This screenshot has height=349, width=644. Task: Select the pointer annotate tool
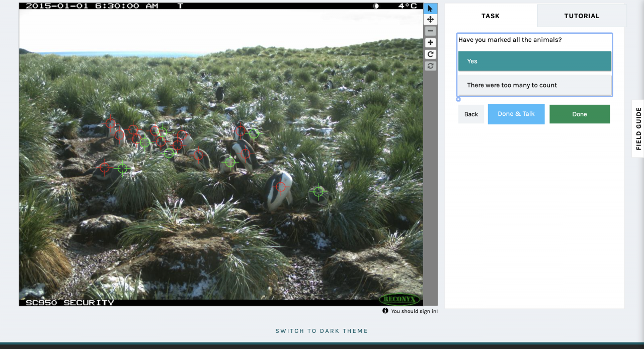(x=430, y=9)
